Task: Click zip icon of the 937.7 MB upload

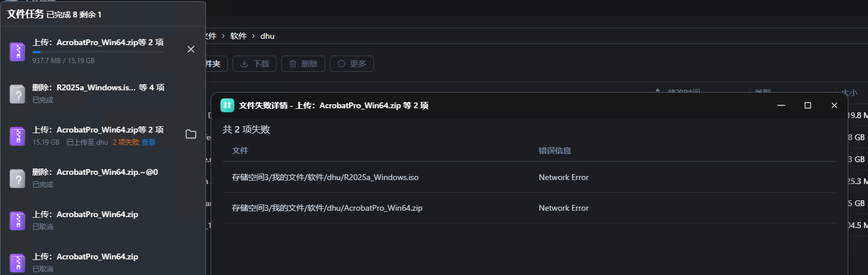Action: click(19, 51)
